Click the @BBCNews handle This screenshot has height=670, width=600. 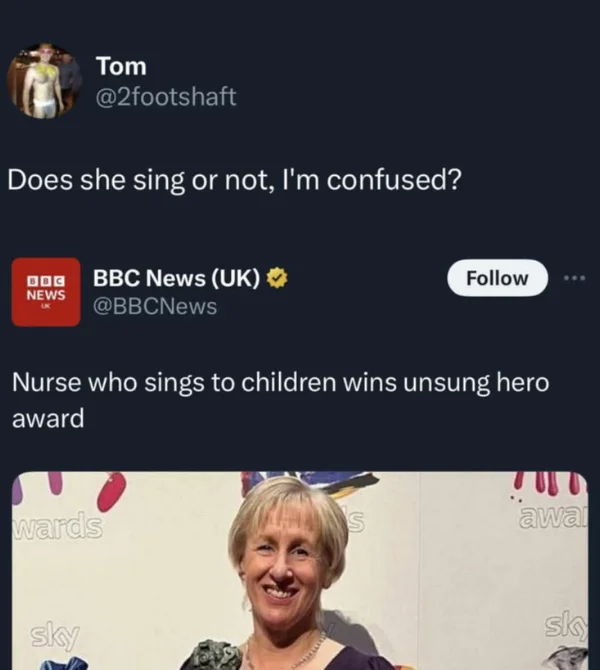tap(155, 307)
